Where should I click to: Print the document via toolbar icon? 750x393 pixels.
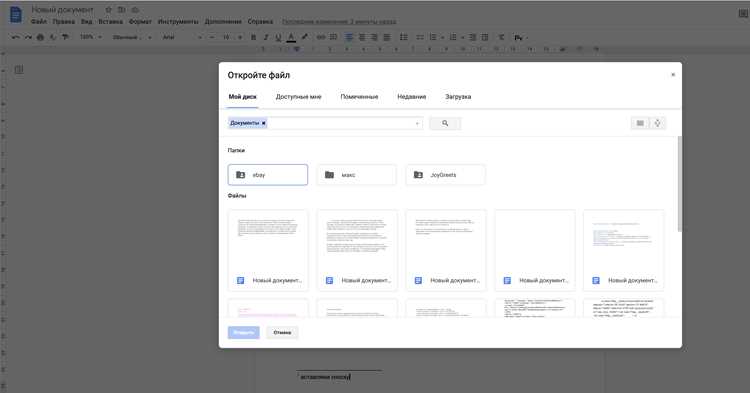[41, 37]
